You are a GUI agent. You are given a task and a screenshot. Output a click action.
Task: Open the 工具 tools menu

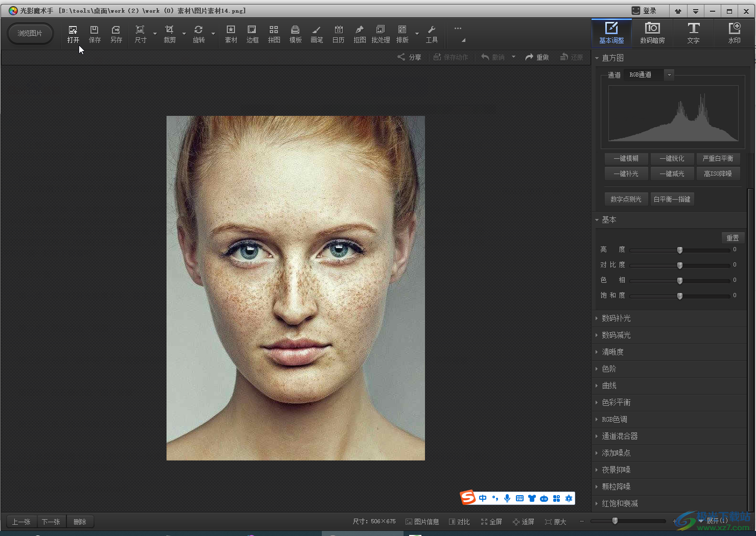pos(432,34)
